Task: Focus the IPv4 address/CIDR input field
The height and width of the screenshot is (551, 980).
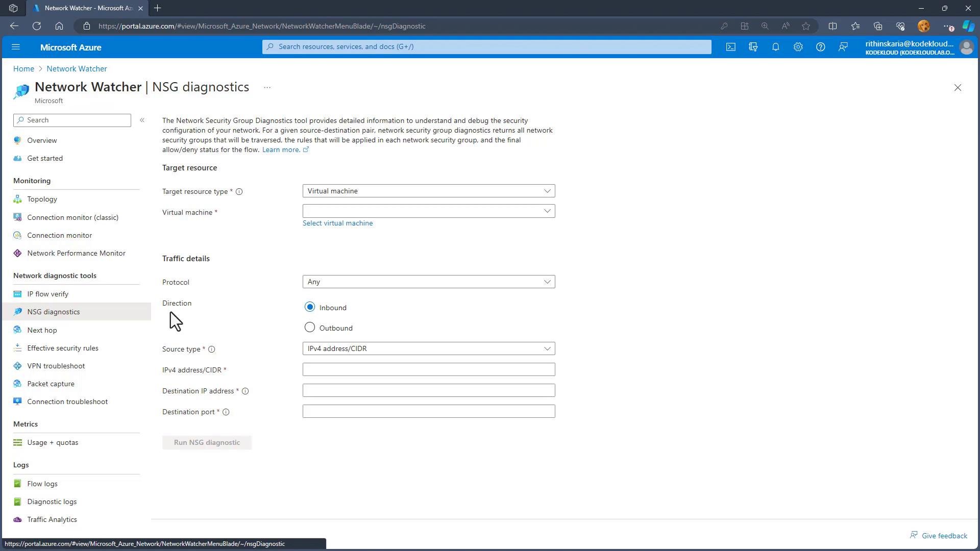Action: pyautogui.click(x=429, y=369)
